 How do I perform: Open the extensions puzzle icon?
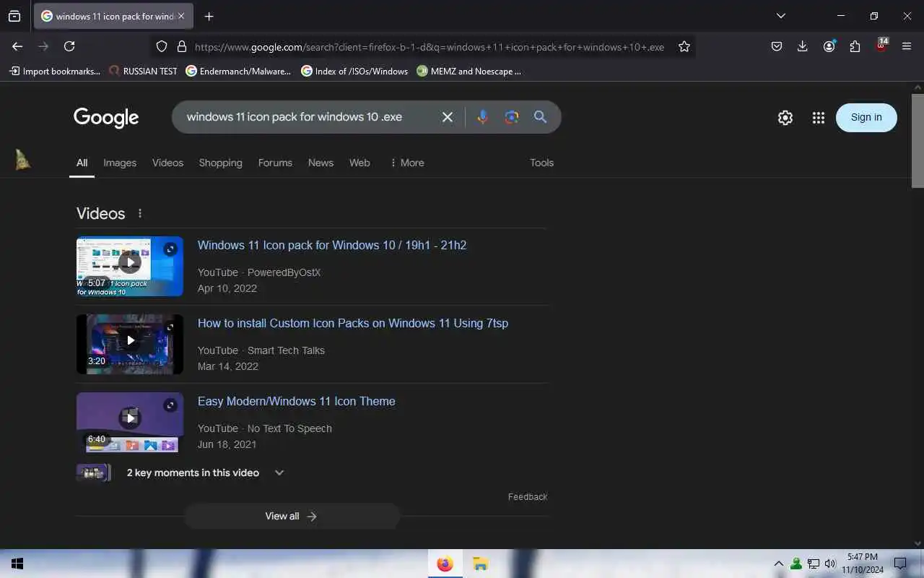point(855,46)
